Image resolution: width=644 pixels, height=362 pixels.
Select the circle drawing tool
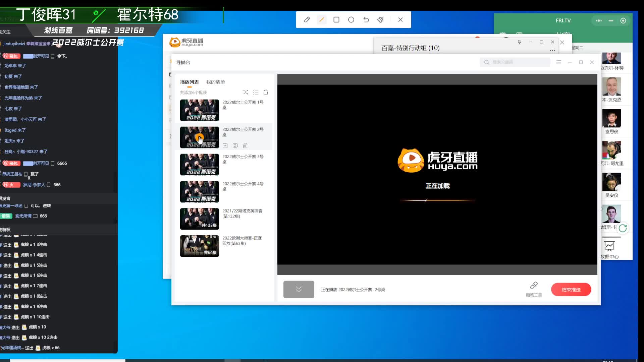point(351,19)
